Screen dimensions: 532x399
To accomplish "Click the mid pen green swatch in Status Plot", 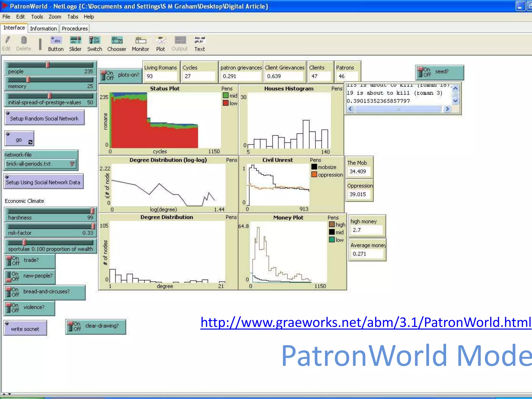I will [x=225, y=96].
